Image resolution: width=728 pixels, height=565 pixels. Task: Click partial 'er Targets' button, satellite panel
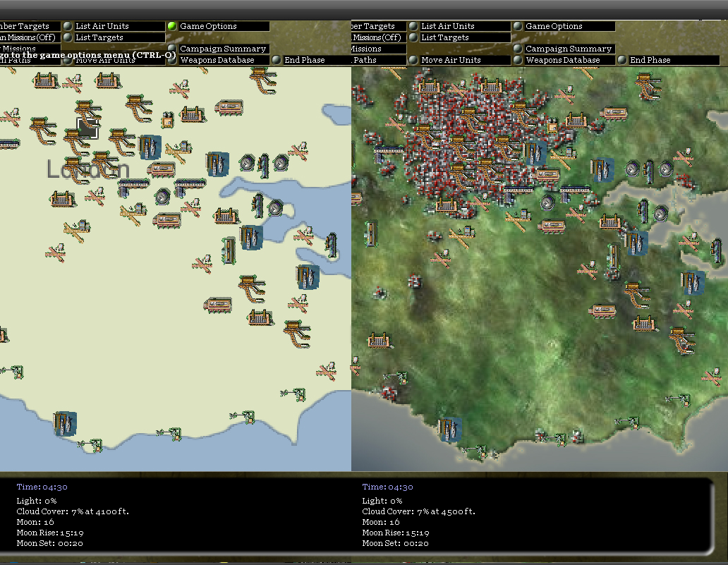tap(379, 26)
